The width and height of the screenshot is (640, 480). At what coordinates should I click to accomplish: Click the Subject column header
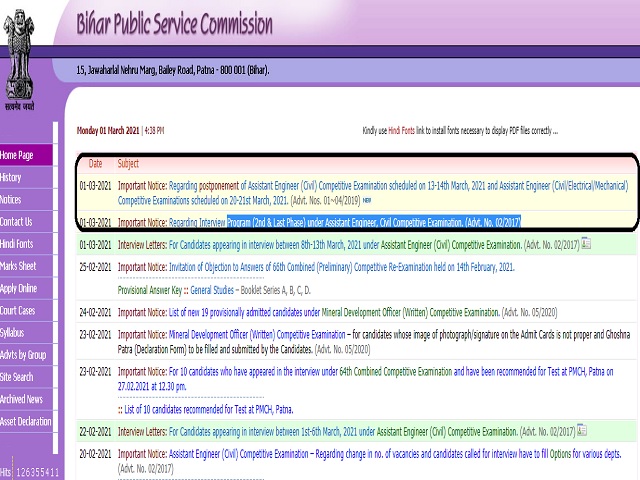[128, 164]
